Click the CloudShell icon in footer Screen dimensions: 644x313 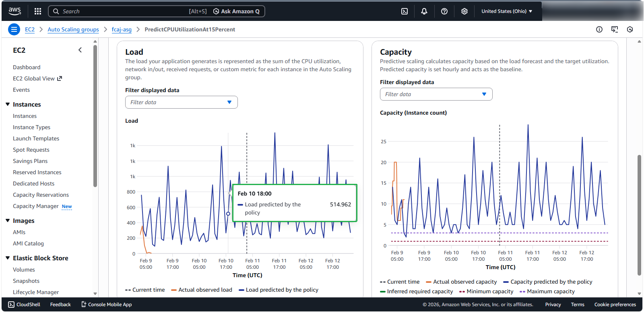click(x=11, y=305)
